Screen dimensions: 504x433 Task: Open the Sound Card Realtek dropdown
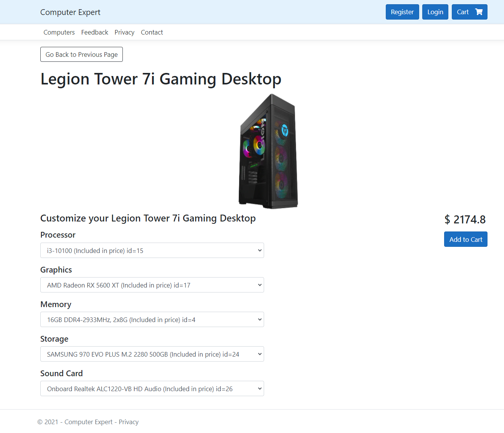click(152, 388)
